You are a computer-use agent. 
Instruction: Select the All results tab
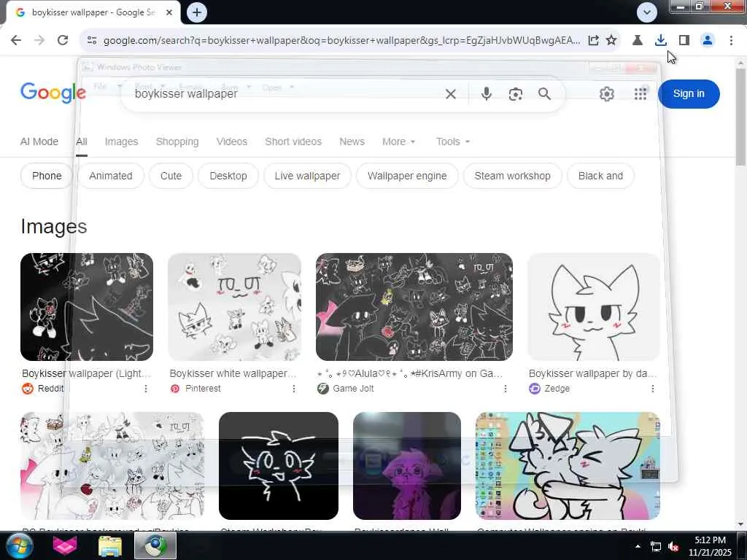82,142
